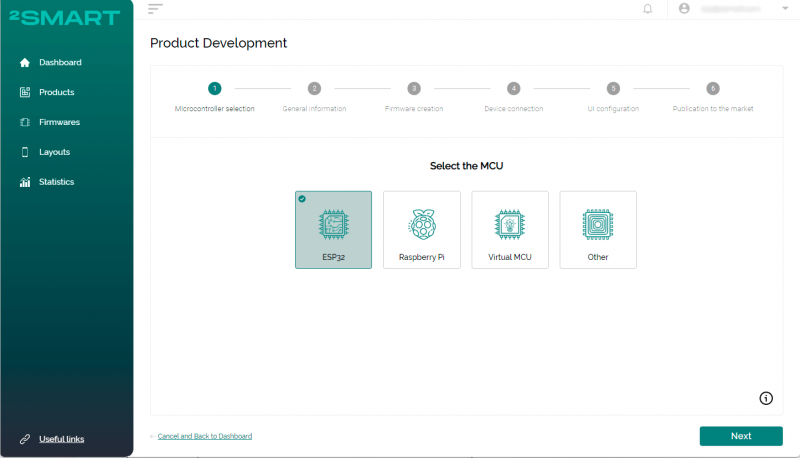Select the ESP32 chip card
Image resolution: width=800 pixels, height=458 pixels.
(333, 230)
